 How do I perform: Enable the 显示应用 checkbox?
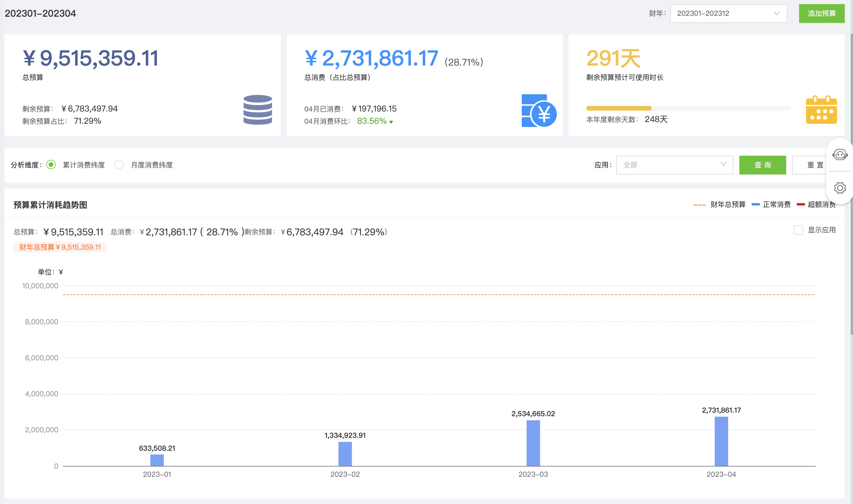click(x=798, y=230)
